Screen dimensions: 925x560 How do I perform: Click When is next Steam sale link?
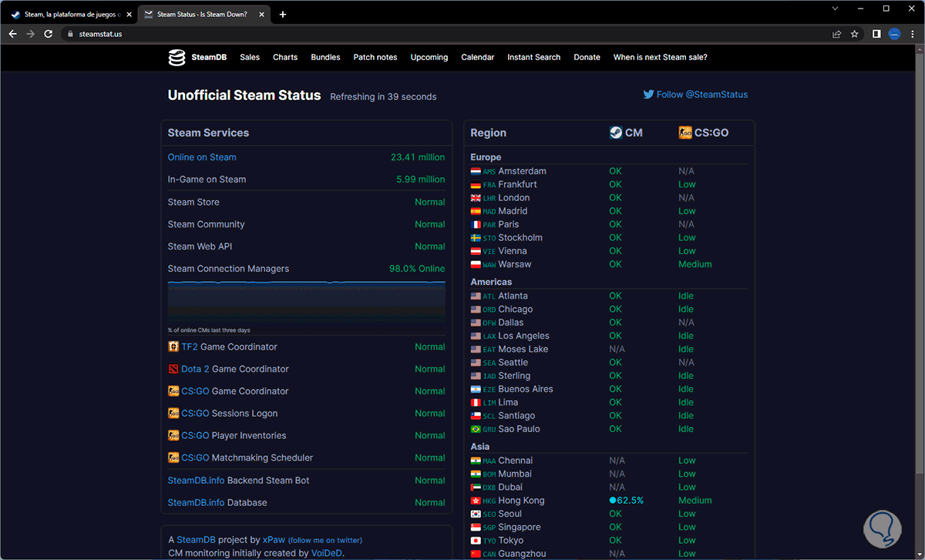(660, 57)
